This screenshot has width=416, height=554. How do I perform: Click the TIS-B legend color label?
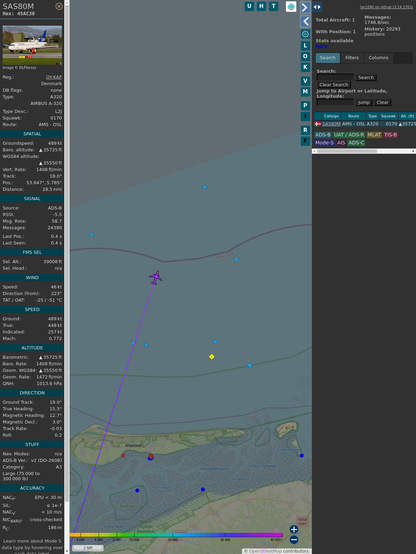coord(390,135)
